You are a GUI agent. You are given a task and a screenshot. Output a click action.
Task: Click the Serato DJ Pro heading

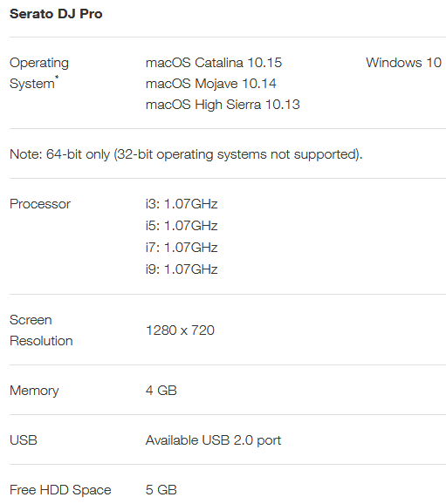pos(56,14)
